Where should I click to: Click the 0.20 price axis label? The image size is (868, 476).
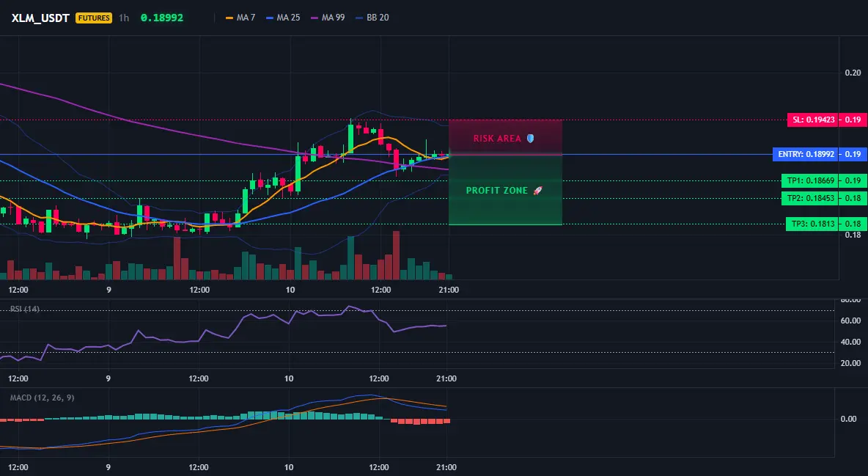point(853,73)
